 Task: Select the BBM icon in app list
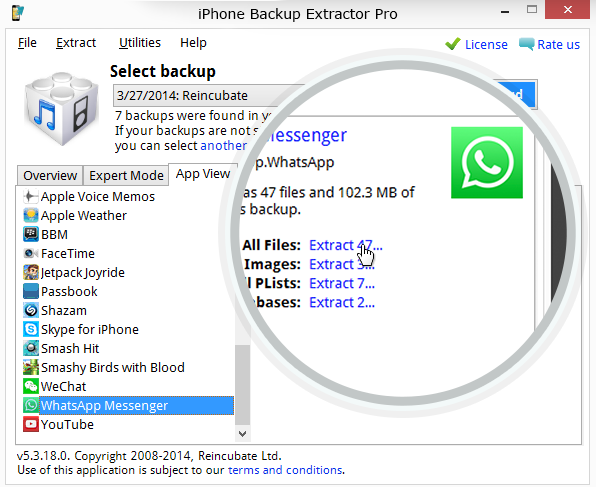point(30,235)
